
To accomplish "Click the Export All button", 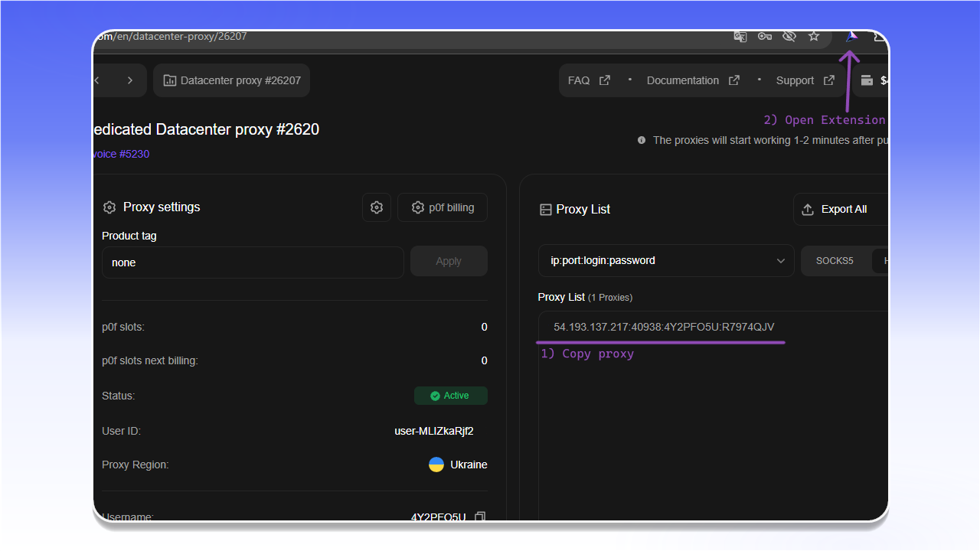I will click(841, 209).
